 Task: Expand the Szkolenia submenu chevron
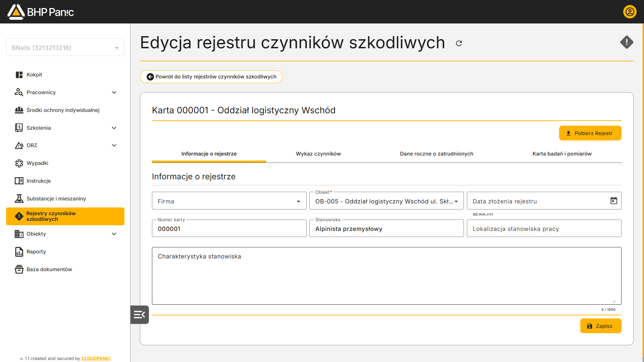pyautogui.click(x=114, y=128)
